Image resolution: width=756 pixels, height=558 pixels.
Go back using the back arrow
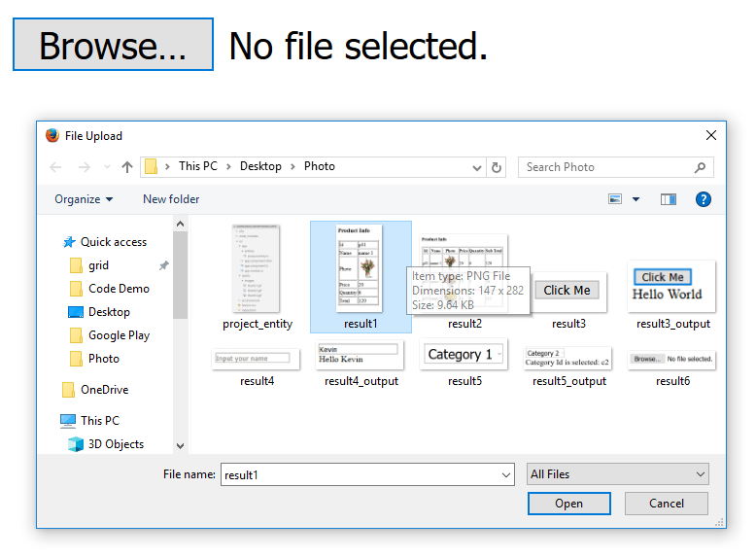coord(55,167)
